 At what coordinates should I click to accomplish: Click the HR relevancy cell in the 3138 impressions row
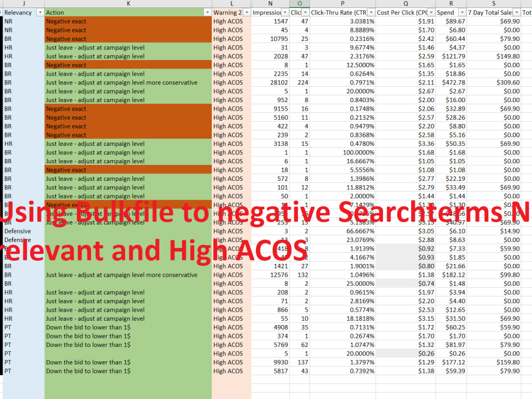coord(24,144)
